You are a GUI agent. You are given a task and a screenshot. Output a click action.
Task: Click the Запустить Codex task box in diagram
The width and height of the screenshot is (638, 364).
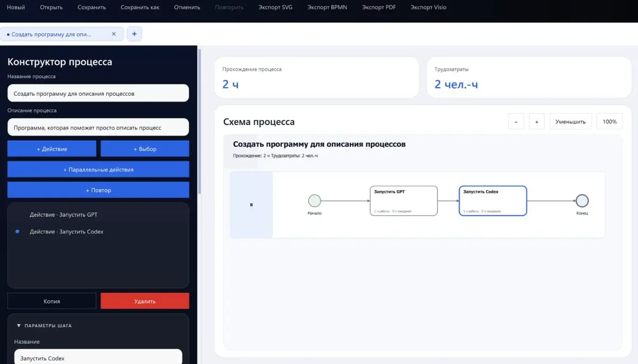point(493,201)
